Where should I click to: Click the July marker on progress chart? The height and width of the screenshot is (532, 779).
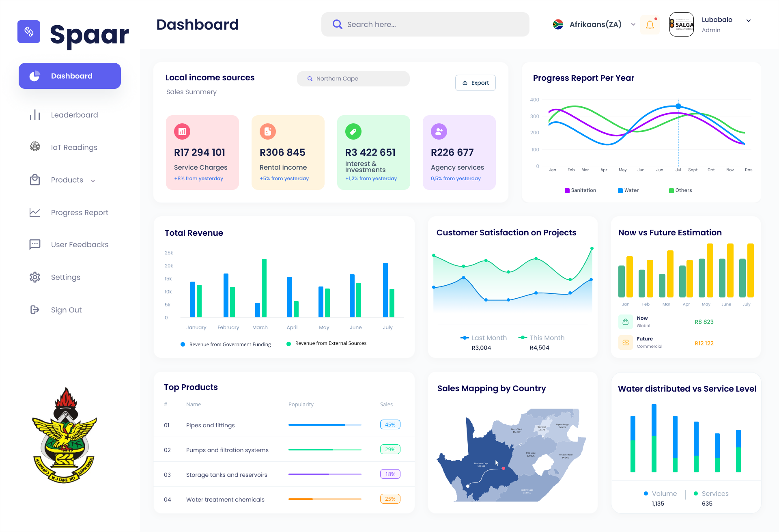click(678, 106)
